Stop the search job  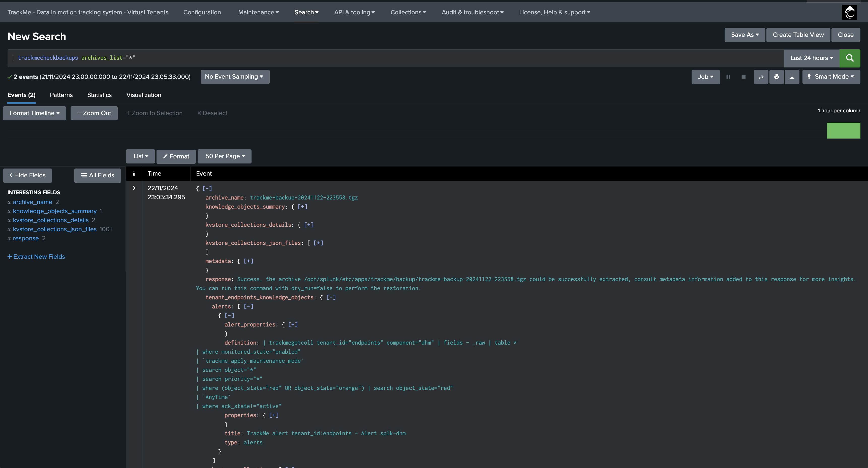pos(743,77)
